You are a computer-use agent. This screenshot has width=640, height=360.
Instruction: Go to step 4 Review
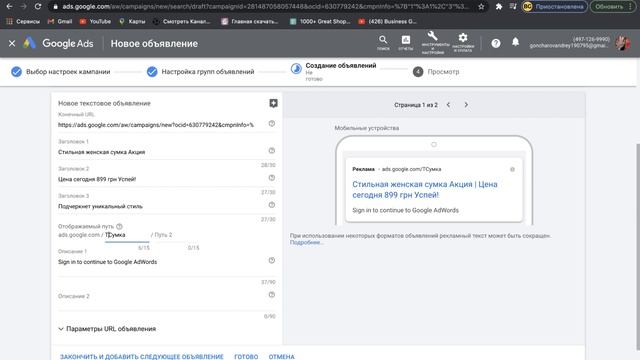click(436, 72)
